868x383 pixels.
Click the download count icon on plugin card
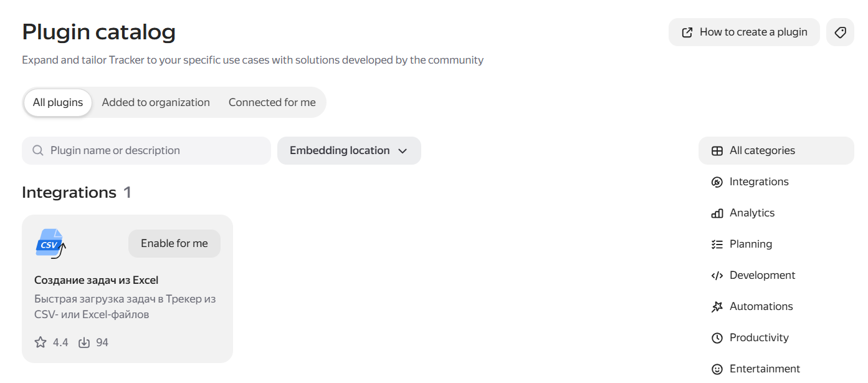[84, 342]
